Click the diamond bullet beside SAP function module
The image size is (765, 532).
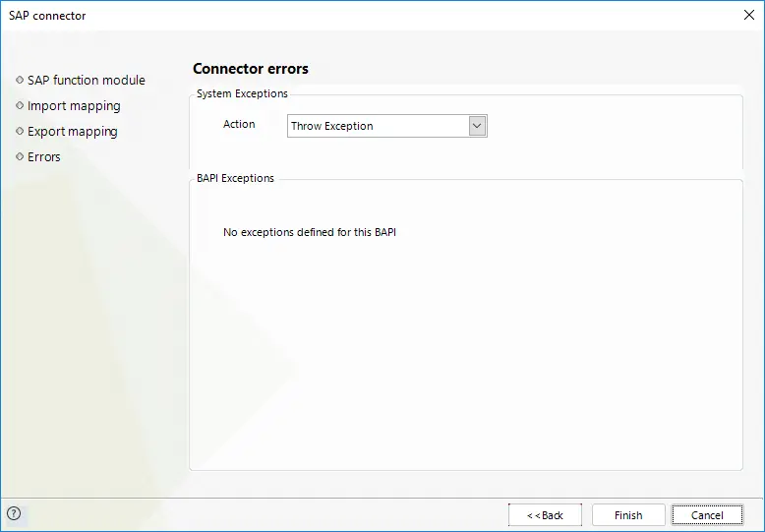point(20,80)
